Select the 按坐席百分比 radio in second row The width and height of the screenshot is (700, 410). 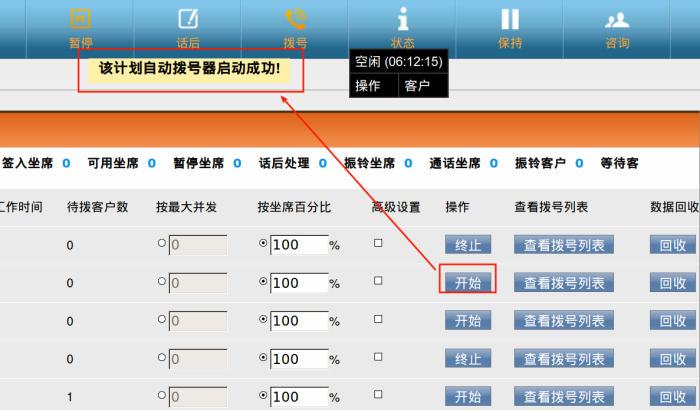click(264, 283)
